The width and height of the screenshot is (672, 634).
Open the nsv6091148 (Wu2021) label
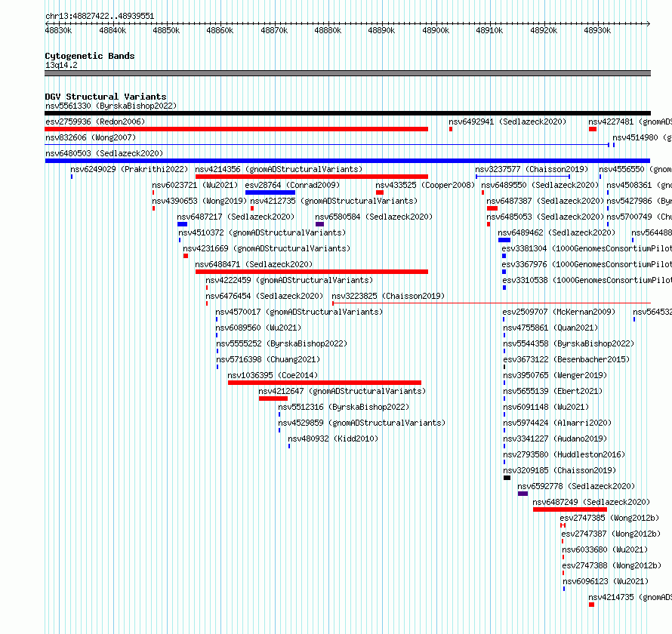coord(546,407)
